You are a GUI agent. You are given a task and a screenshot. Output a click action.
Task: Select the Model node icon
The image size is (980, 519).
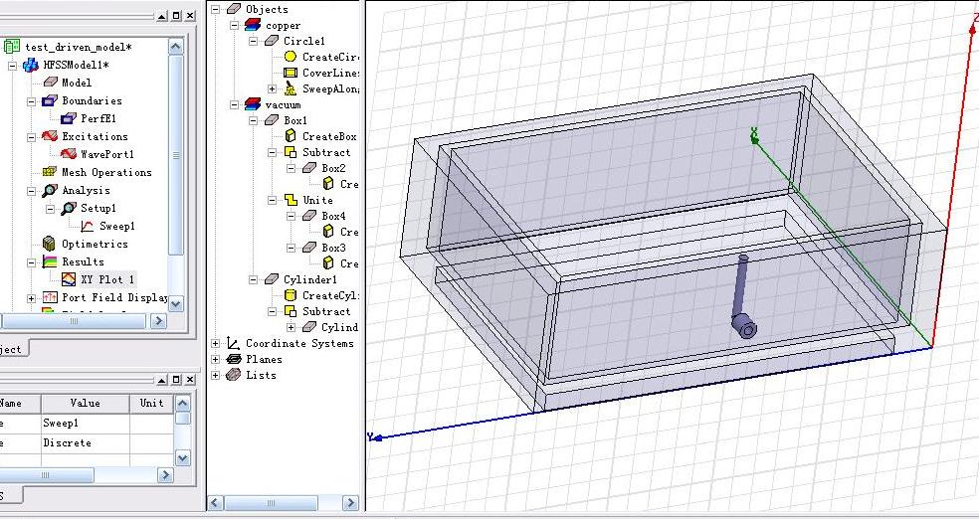[x=50, y=83]
